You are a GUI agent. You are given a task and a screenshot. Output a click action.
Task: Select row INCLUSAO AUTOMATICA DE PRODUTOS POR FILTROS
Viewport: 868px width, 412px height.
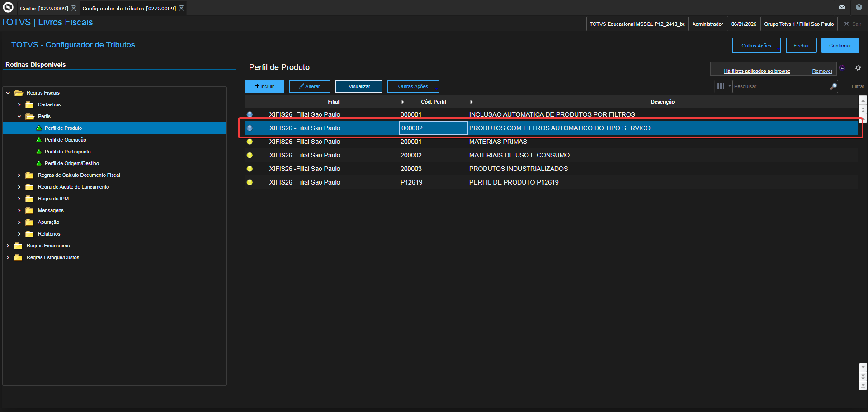pyautogui.click(x=551, y=114)
